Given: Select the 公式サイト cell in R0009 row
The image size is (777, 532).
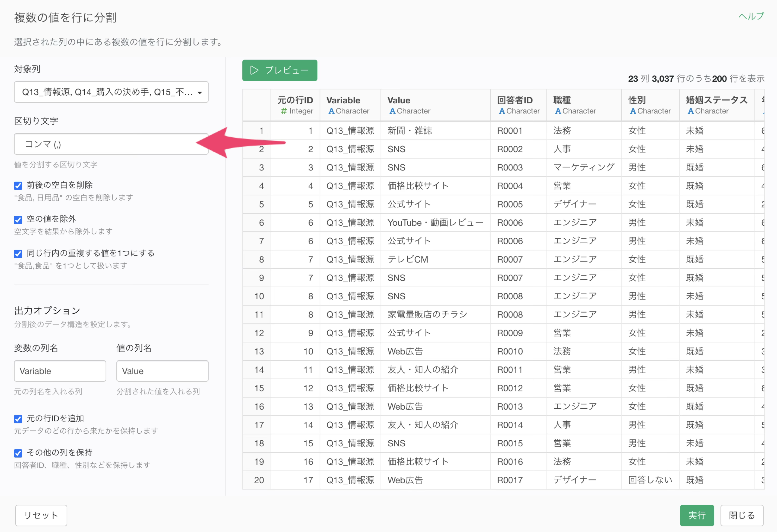Looking at the screenshot, I should pyautogui.click(x=435, y=333).
